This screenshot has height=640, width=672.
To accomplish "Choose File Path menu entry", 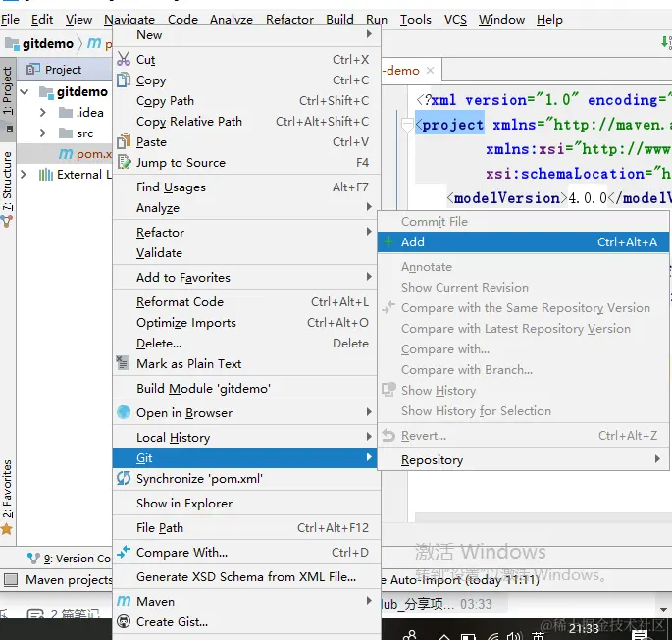I will [x=247, y=528].
